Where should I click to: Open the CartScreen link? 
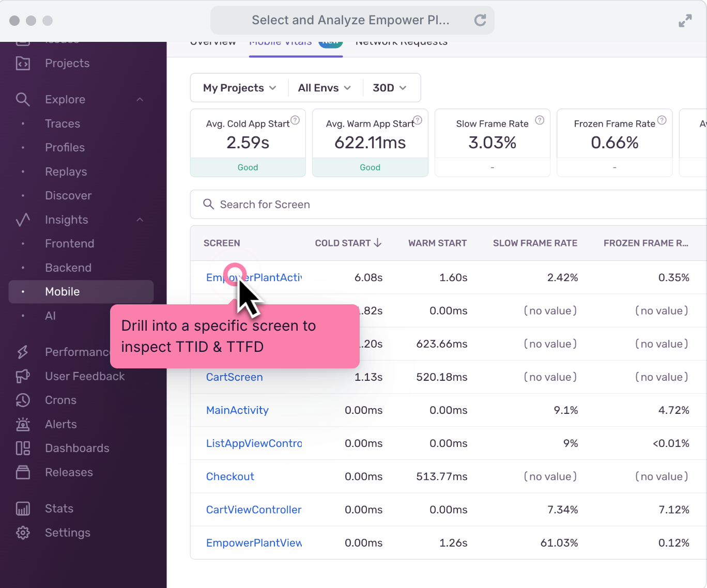(x=235, y=377)
